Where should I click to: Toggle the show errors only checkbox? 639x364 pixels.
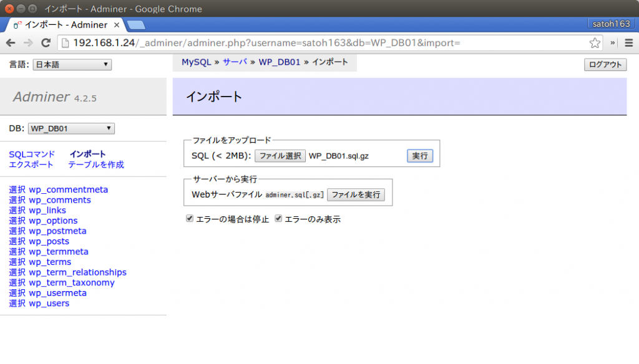(x=278, y=219)
